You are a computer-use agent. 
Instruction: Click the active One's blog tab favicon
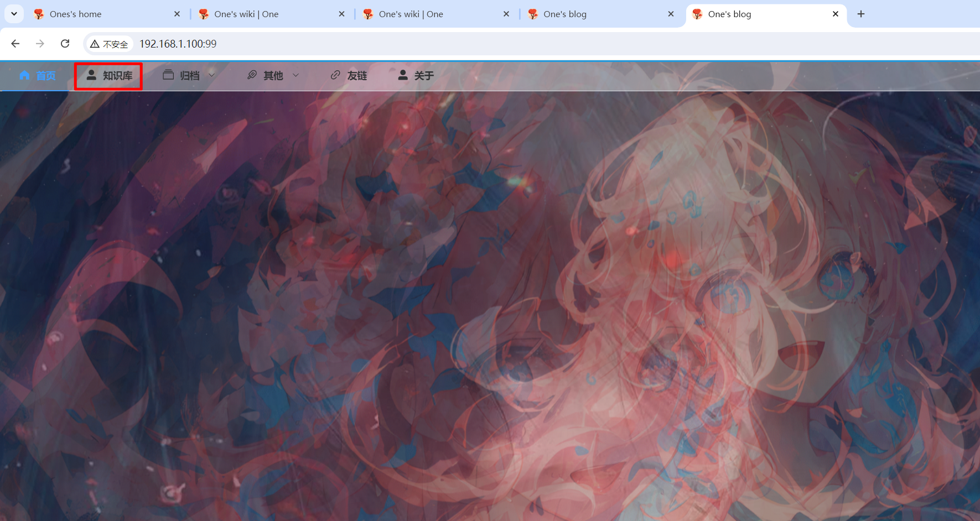click(x=697, y=14)
